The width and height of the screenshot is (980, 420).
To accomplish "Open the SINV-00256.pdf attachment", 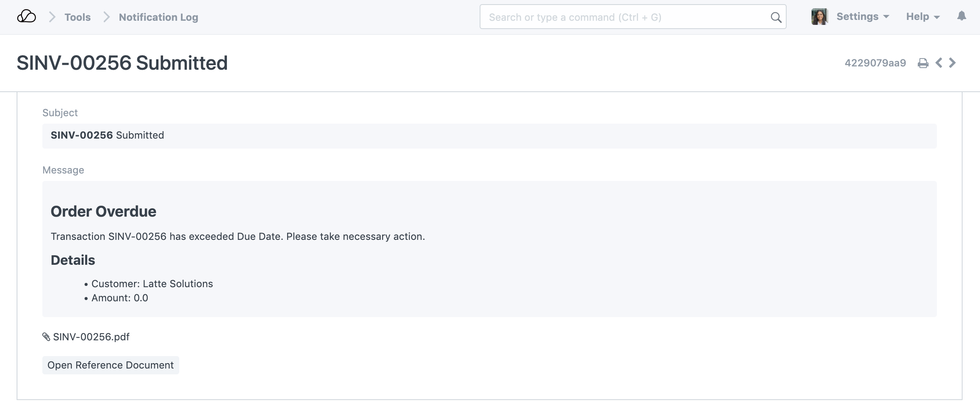I will 91,337.
